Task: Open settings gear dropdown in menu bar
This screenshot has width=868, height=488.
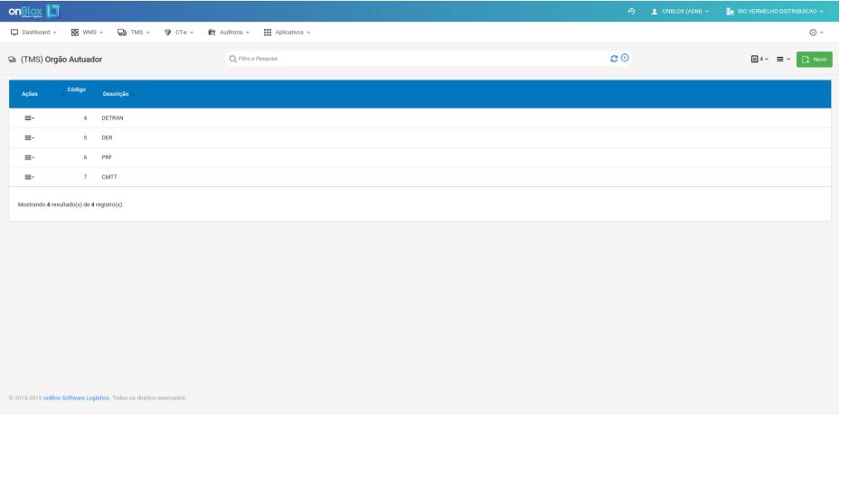Action: pos(816,33)
